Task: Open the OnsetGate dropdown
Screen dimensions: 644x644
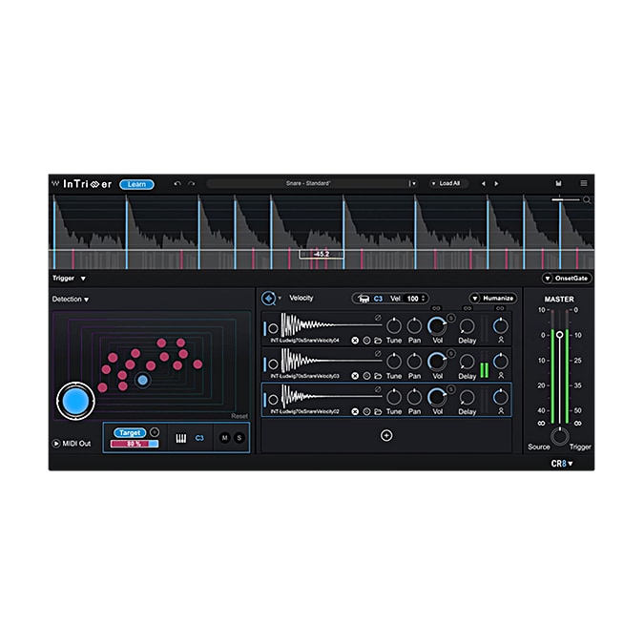Action: click(566, 279)
